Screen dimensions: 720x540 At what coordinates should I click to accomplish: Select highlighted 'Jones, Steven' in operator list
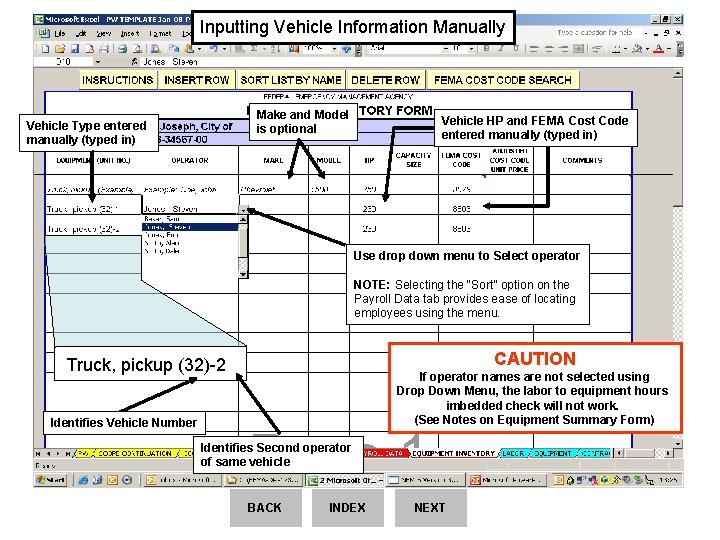191,227
